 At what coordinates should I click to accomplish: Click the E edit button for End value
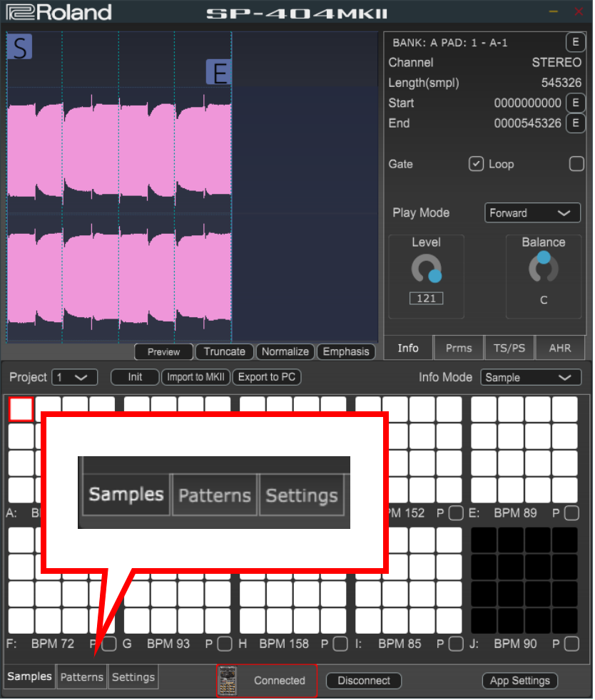(576, 123)
